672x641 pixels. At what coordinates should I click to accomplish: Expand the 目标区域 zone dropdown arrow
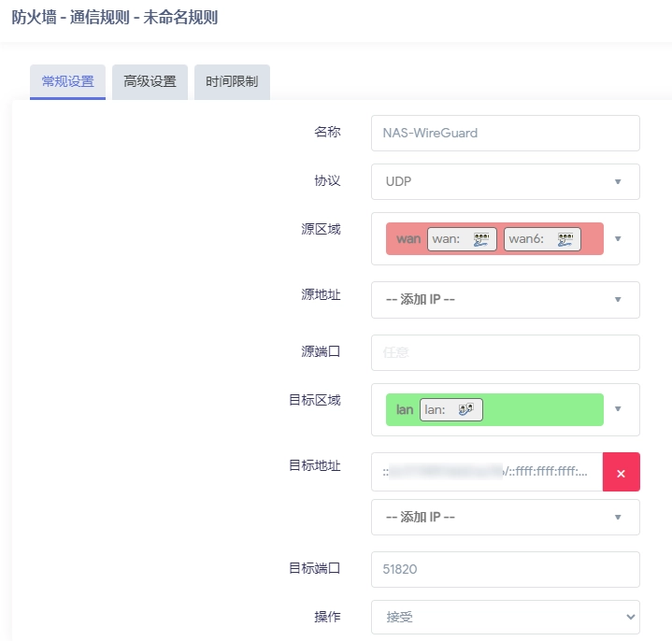(x=618, y=408)
